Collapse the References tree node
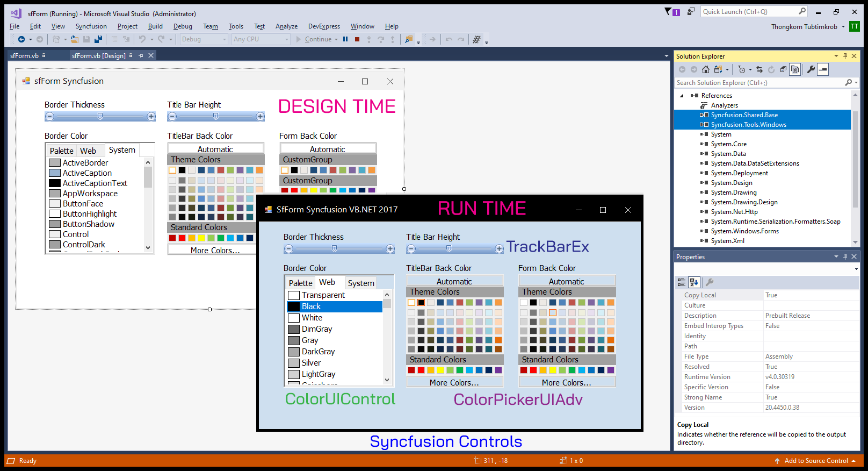Image resolution: width=868 pixels, height=471 pixels. point(682,96)
